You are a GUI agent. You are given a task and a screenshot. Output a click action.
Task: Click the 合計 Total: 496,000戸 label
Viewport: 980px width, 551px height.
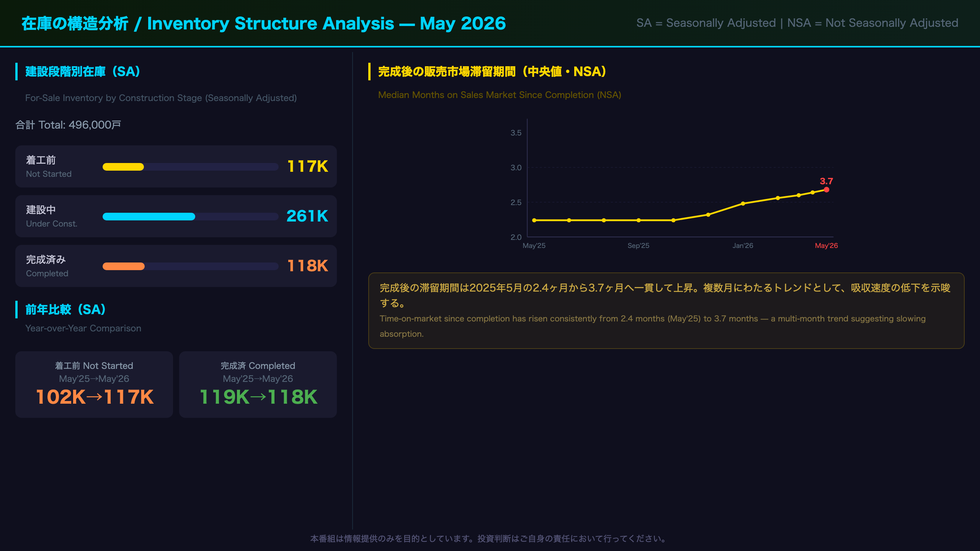pos(68,125)
